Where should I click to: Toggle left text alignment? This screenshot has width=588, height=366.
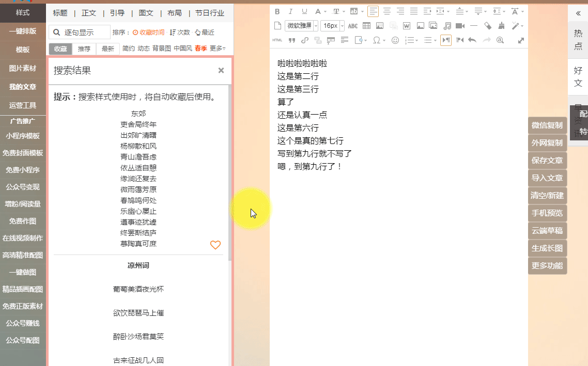click(373, 11)
